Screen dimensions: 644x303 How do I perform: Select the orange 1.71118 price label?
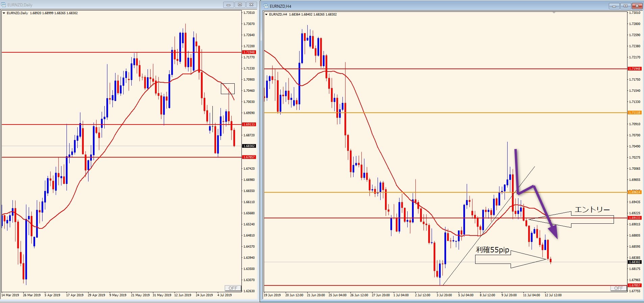tap(634, 113)
